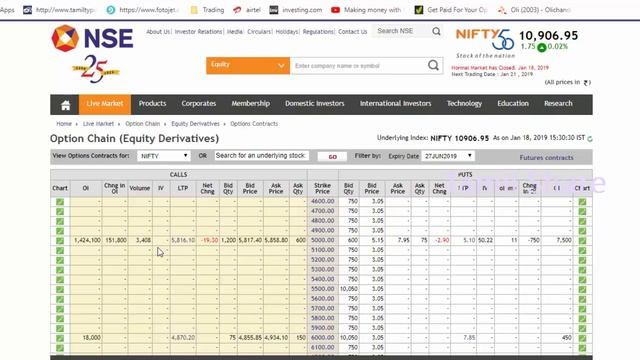Focus the company name or symbol field
640x360 pixels.
click(358, 66)
